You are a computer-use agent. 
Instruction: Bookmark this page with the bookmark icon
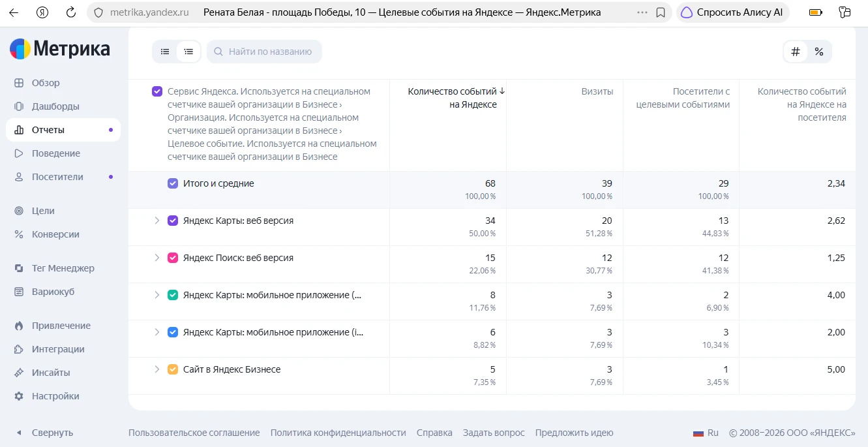661,12
